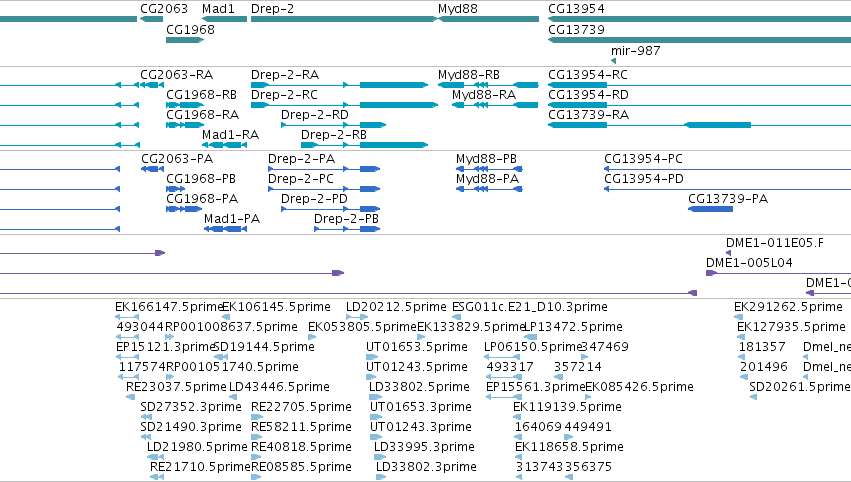
Task: Select the Myd88-PB protein label
Action: pos(486,159)
